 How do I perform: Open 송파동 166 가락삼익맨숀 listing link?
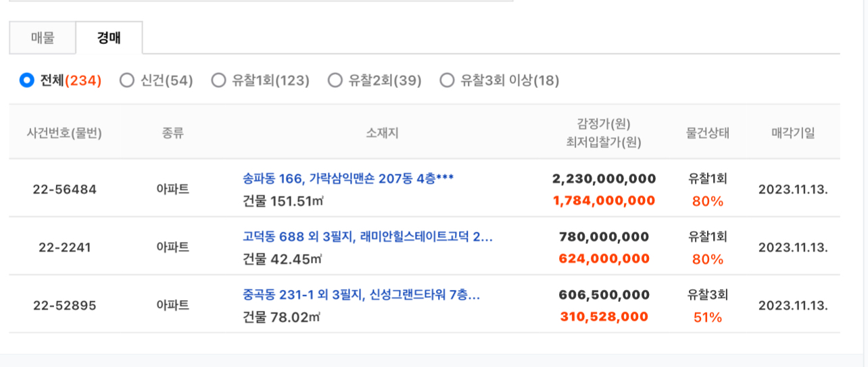click(x=347, y=178)
